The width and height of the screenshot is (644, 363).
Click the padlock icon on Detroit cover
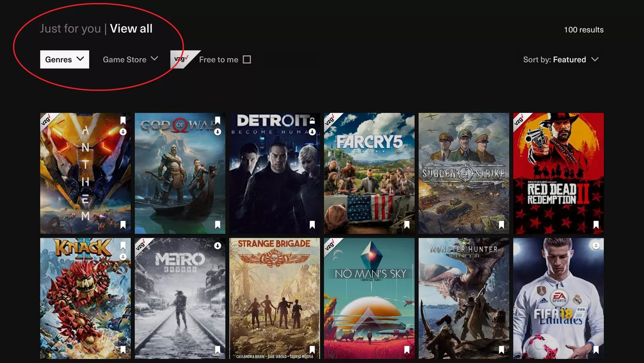[312, 121]
